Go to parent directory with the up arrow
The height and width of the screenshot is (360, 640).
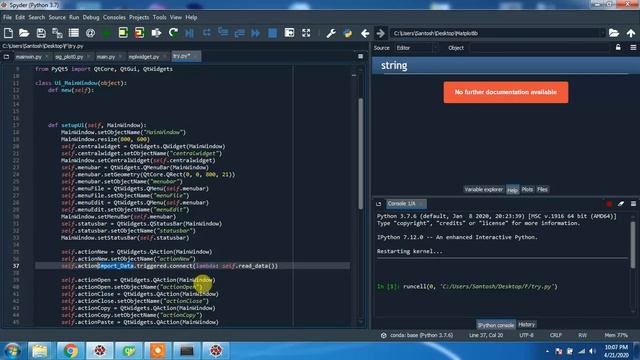(x=631, y=33)
